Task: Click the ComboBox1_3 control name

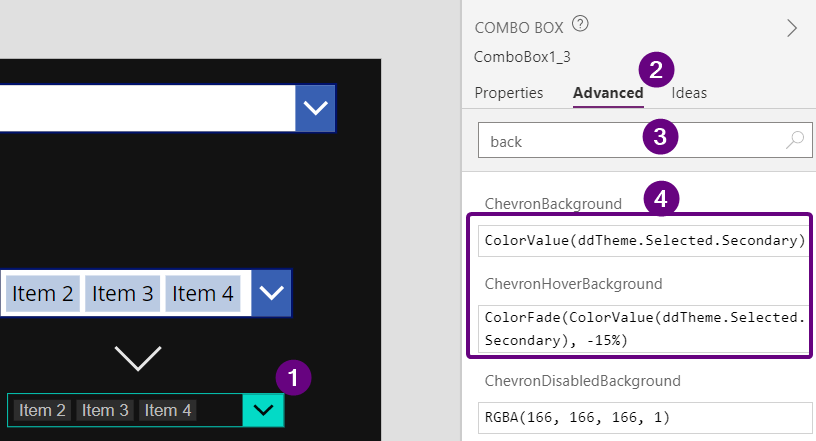Action: coord(522,57)
